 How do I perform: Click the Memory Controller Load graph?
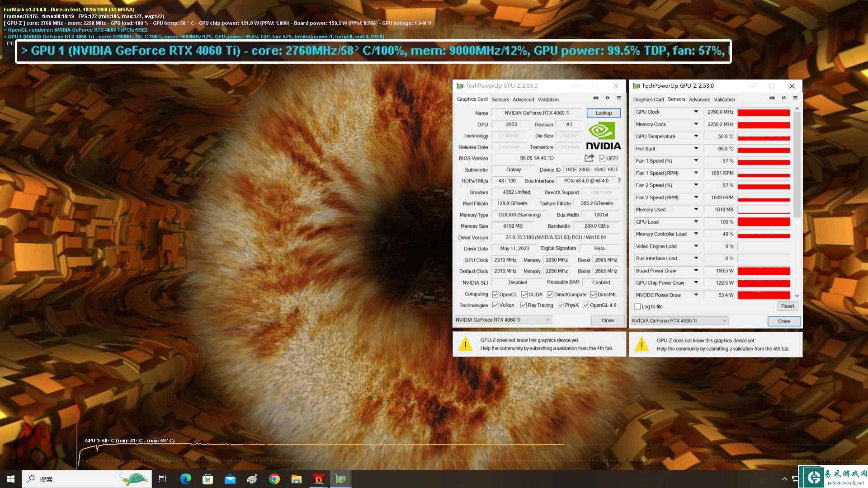pos(764,234)
